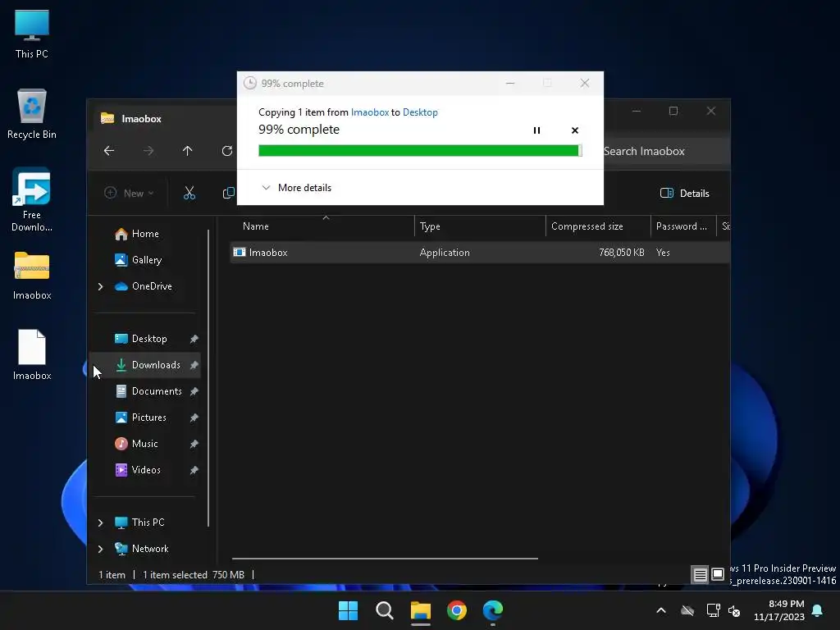
Task: Select Network in navigation pane
Action: [x=142, y=549]
